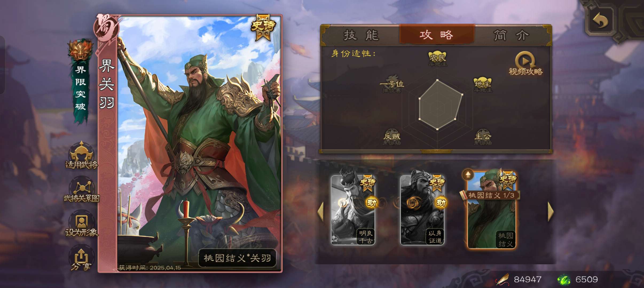Viewport: 644px width, 288px height.
Task: Select the 一号位 ranking icon
Action: tap(392, 85)
